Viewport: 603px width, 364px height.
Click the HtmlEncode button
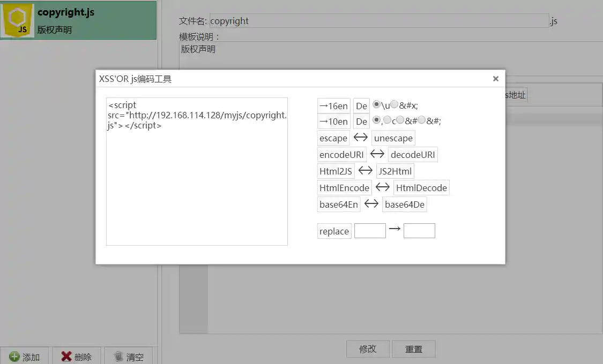[344, 188]
